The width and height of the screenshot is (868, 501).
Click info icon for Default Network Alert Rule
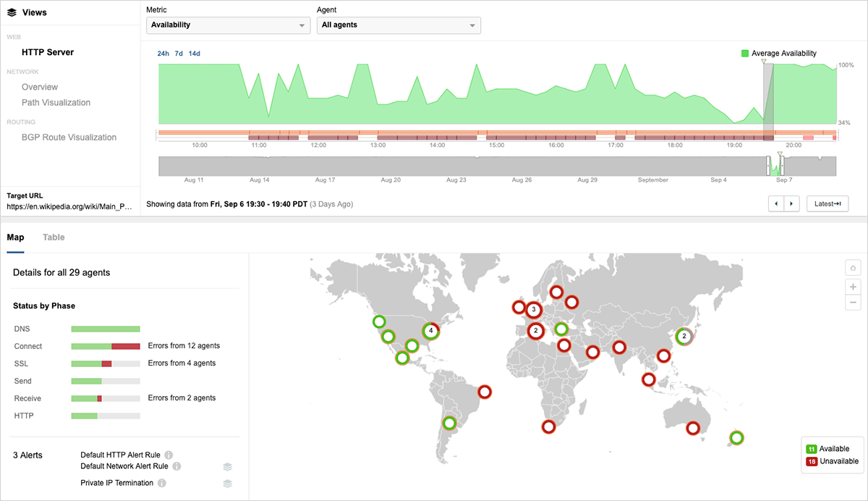176,466
